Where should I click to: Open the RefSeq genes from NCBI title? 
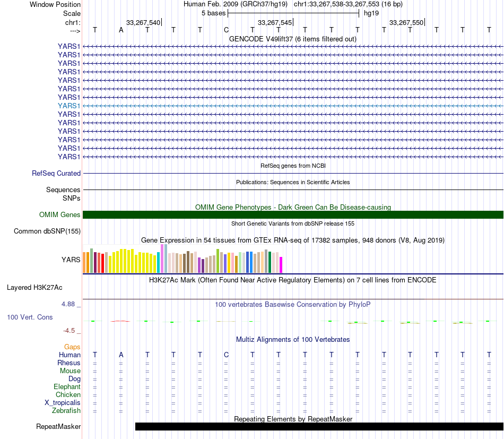coord(293,166)
